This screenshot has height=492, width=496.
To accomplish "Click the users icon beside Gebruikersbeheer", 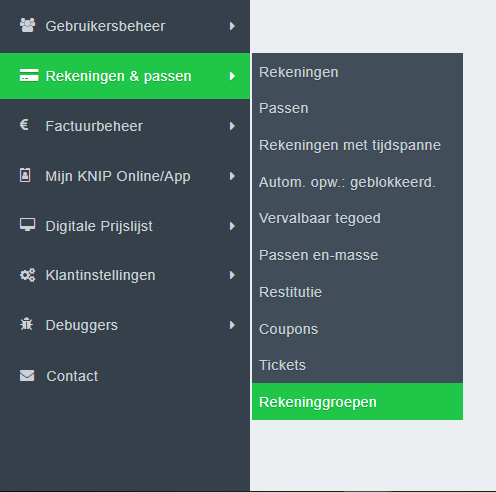I will tap(27, 25).
